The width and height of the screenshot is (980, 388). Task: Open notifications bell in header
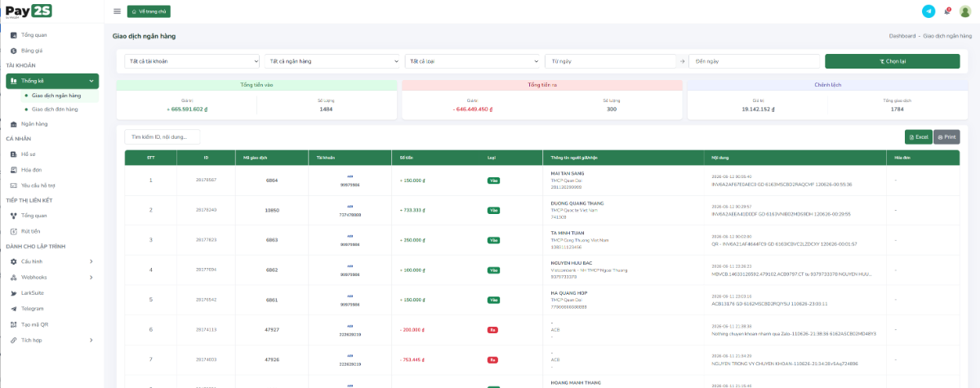(947, 11)
